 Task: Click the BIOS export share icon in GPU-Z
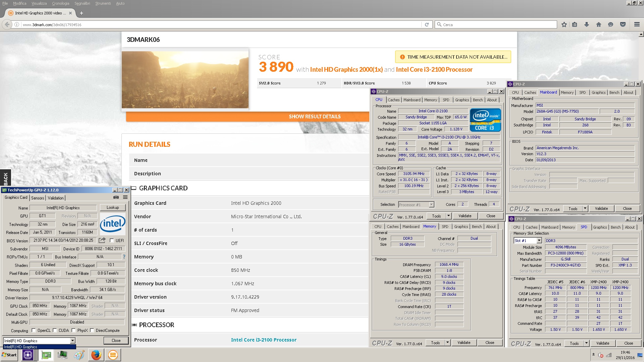(102, 240)
